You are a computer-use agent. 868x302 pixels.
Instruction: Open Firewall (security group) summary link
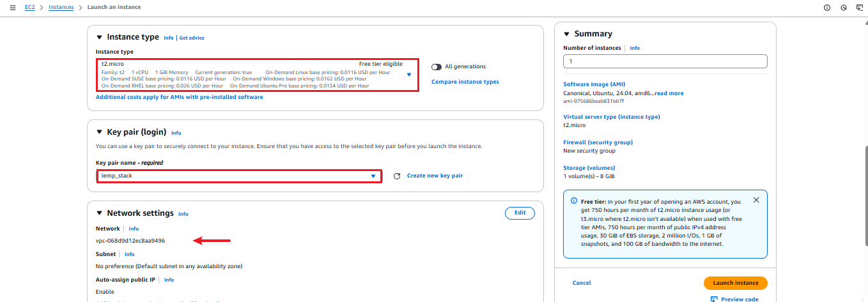click(x=598, y=142)
